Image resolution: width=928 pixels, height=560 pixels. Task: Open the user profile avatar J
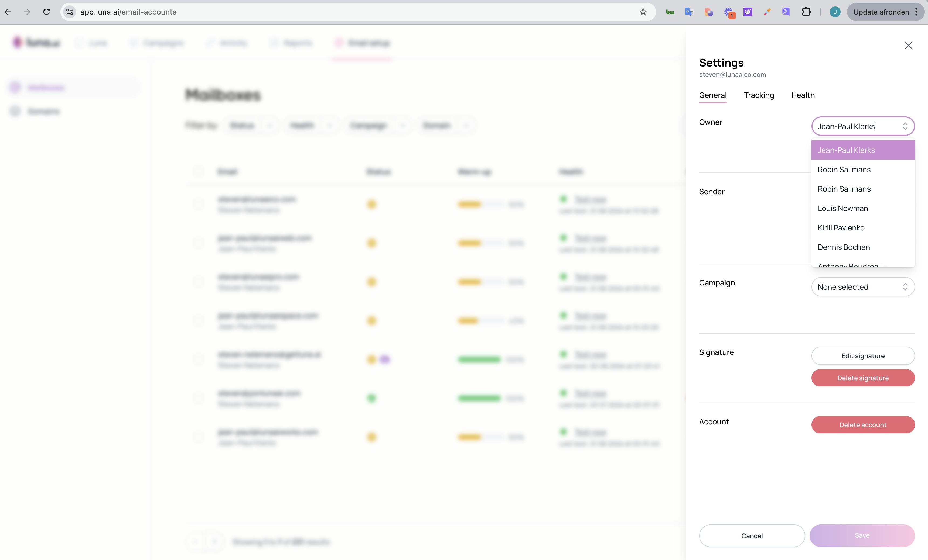835,12
